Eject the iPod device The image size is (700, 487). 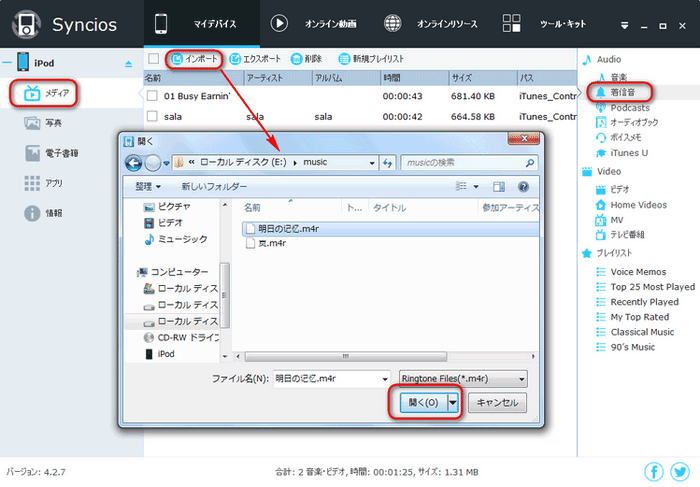(x=129, y=64)
